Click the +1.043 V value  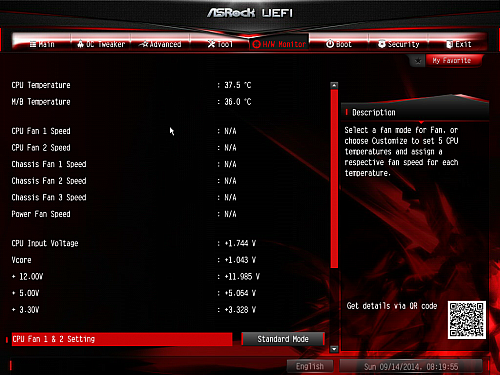pos(240,260)
